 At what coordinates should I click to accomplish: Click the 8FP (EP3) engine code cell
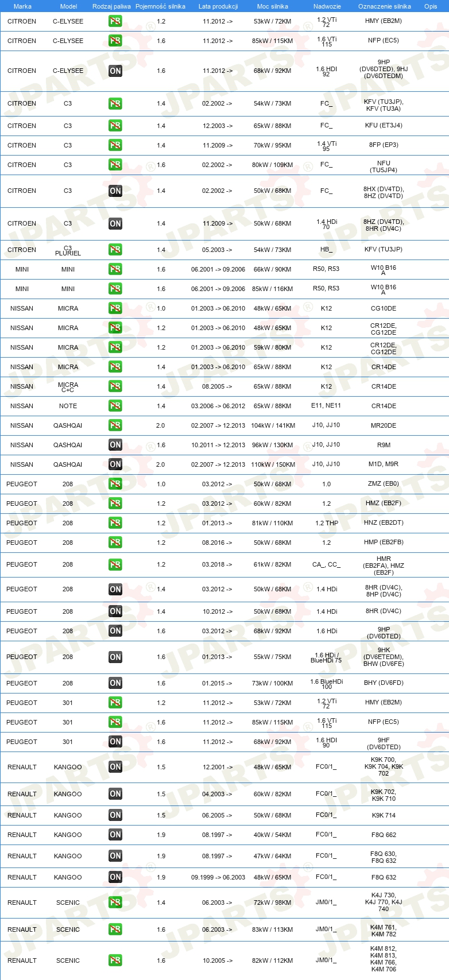[x=384, y=145]
